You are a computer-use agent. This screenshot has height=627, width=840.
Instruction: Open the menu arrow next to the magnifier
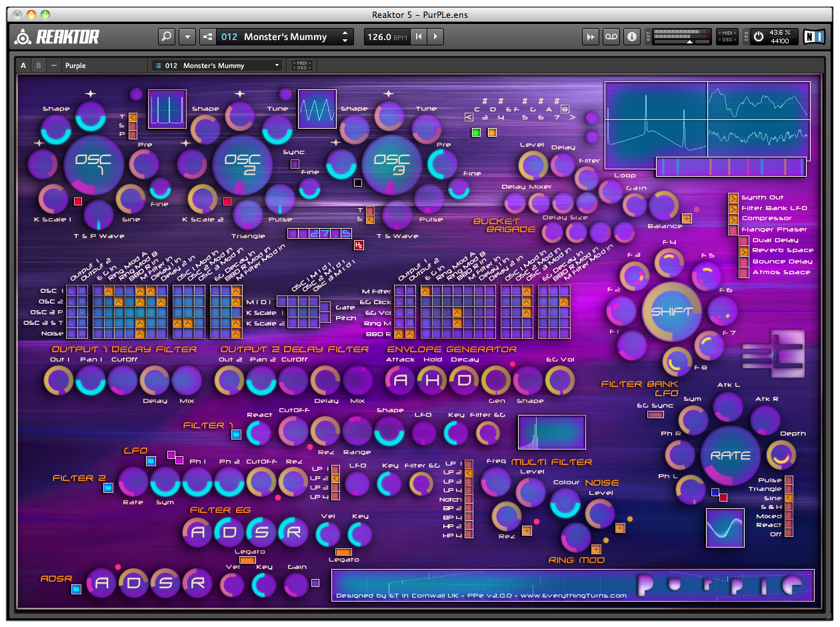(x=187, y=37)
